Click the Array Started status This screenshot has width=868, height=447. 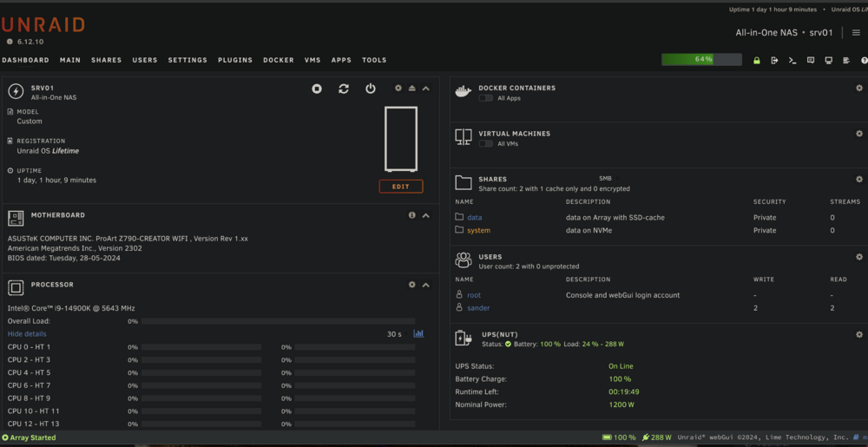29,437
